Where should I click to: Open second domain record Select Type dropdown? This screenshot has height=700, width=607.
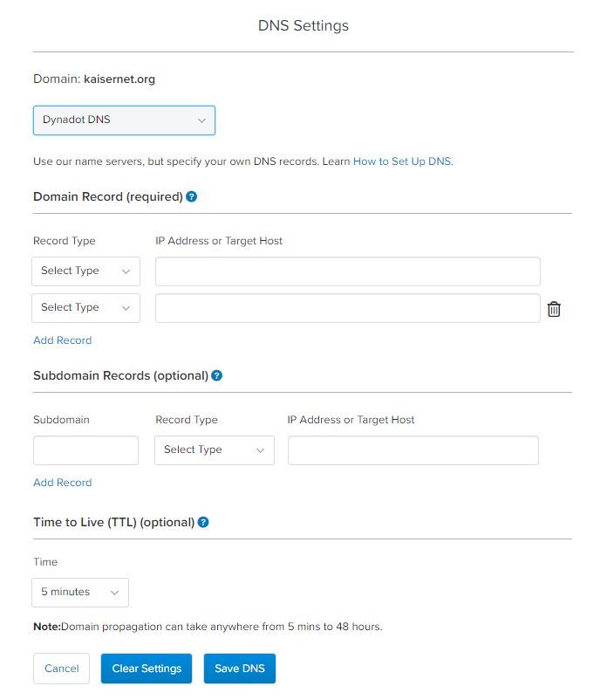85,308
